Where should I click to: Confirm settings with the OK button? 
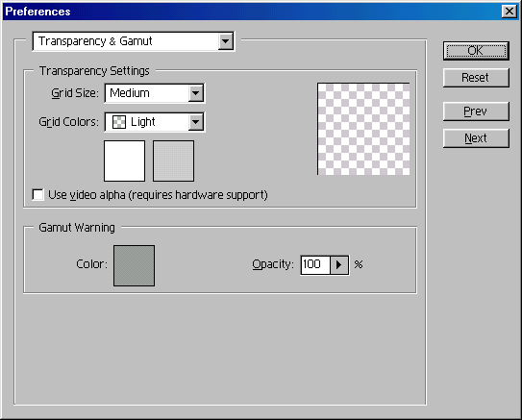(476, 51)
